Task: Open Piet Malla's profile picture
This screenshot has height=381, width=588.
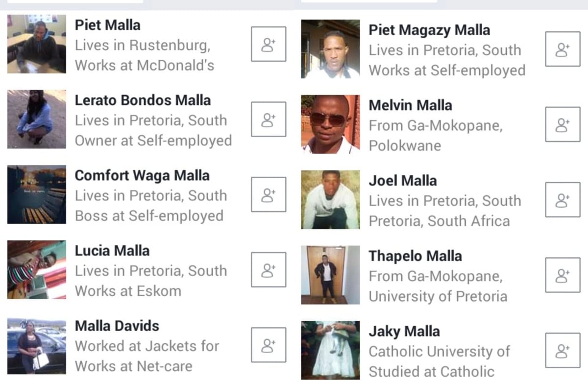Action: pos(37,44)
